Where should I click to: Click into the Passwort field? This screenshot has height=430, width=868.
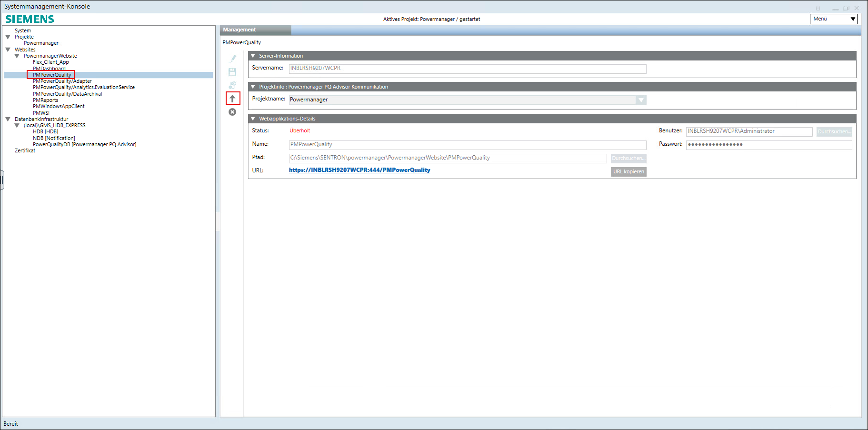(768, 145)
